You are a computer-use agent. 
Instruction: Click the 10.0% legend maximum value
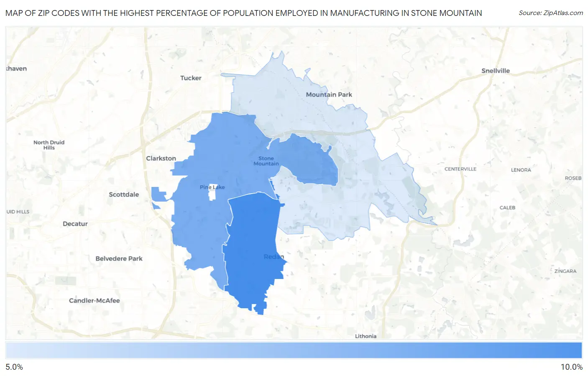571,367
